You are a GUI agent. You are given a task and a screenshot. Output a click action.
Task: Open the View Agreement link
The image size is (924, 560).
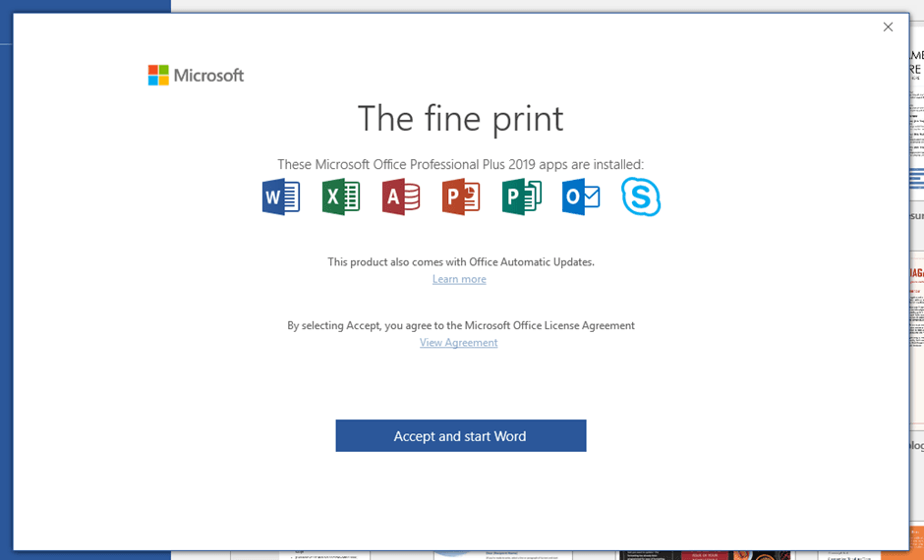point(459,343)
